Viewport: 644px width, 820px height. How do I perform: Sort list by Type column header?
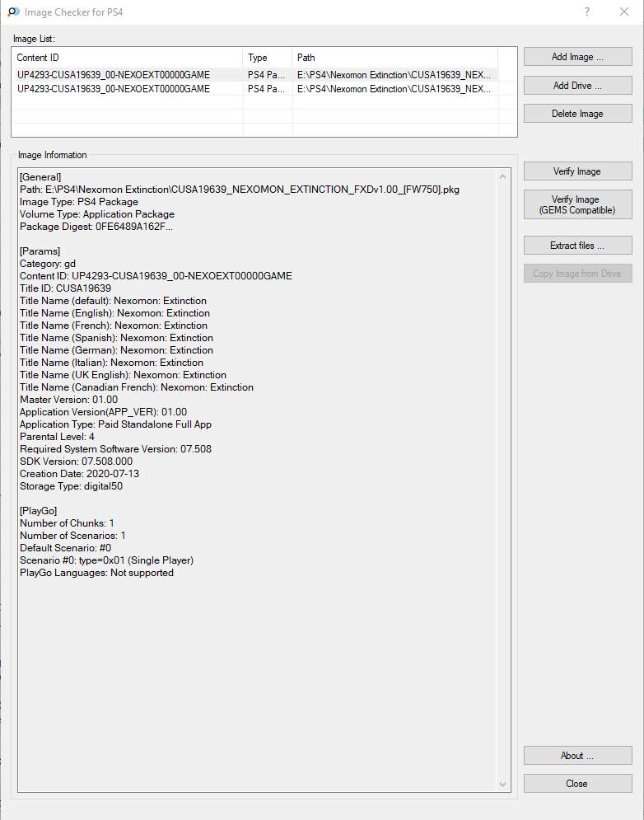267,58
